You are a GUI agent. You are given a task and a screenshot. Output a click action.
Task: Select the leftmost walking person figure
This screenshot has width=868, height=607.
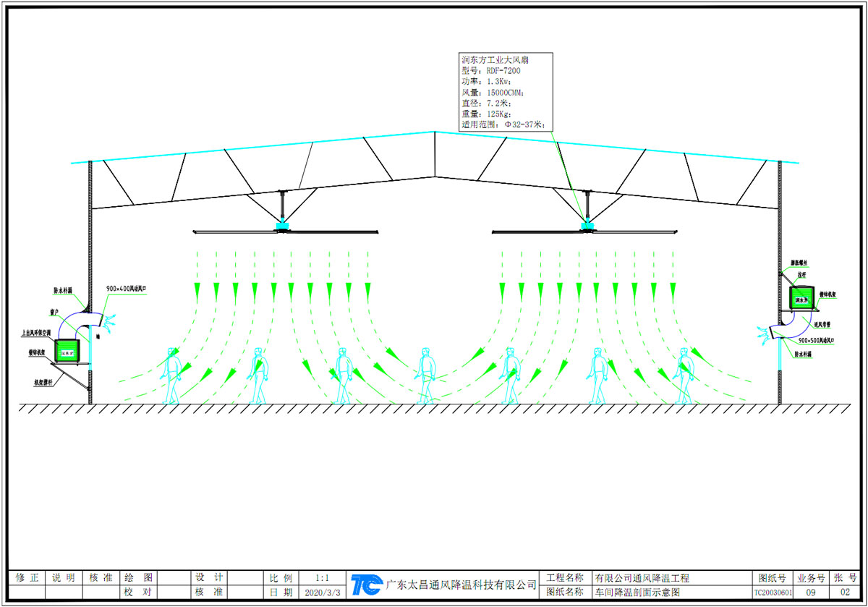tap(171, 375)
